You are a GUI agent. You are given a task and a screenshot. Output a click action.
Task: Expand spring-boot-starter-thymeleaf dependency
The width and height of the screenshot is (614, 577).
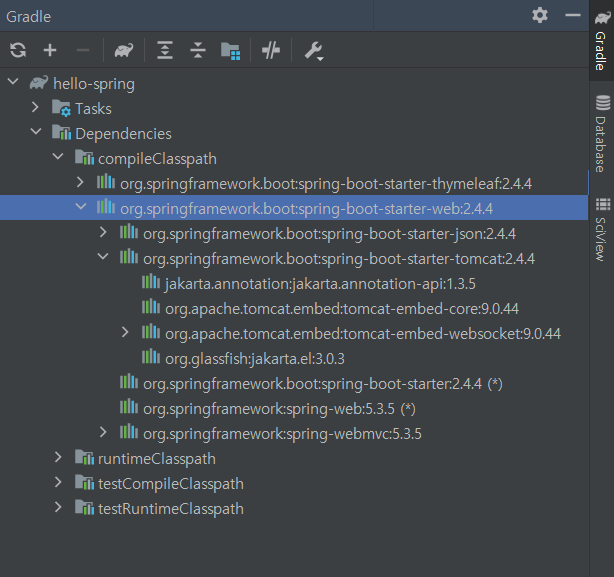pyautogui.click(x=80, y=182)
